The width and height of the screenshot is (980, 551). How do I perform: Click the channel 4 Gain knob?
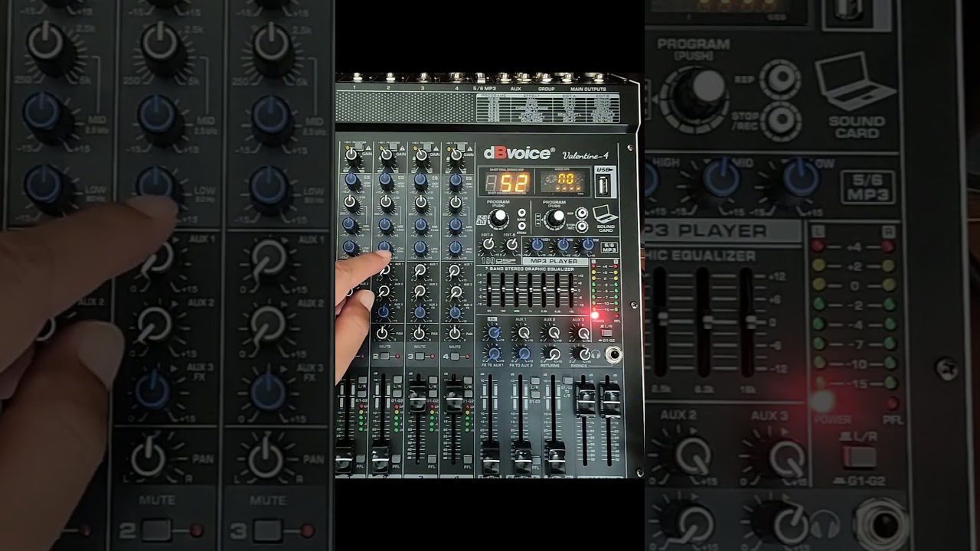pos(456,155)
